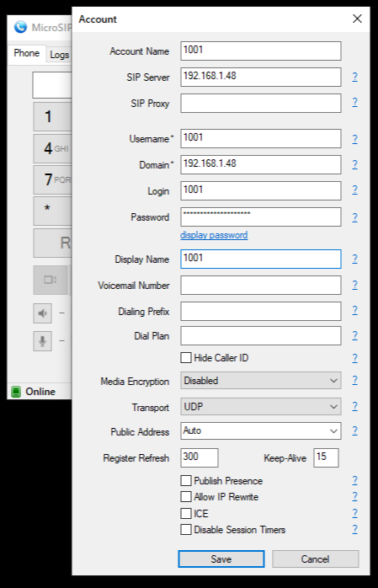Screen dimensions: 378x588
Task: Focus the Dialing Prefix field
Action: [261, 311]
